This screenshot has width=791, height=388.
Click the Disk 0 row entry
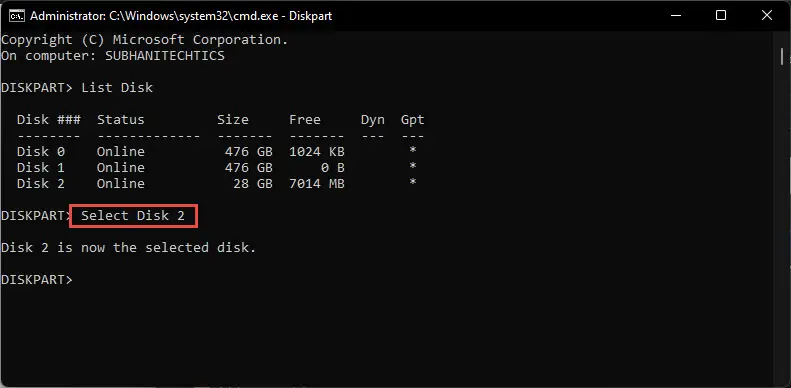coord(217,151)
